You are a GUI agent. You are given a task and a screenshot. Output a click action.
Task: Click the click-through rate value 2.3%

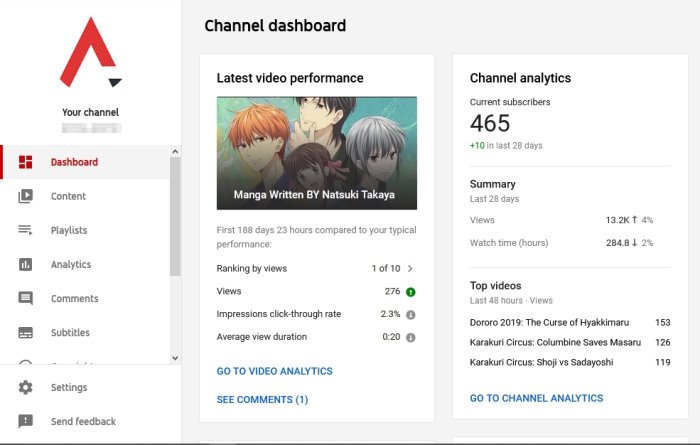[x=390, y=314]
